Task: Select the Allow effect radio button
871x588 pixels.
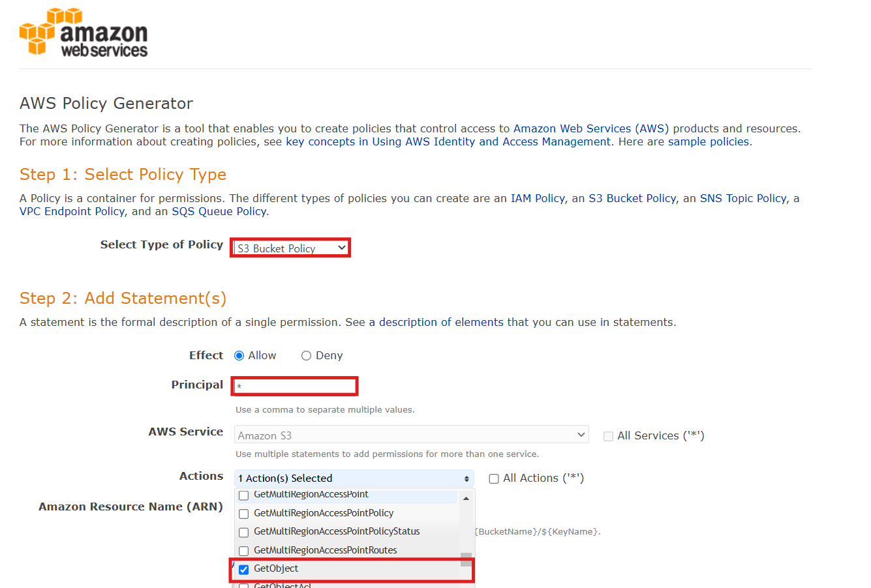Action: (x=239, y=355)
